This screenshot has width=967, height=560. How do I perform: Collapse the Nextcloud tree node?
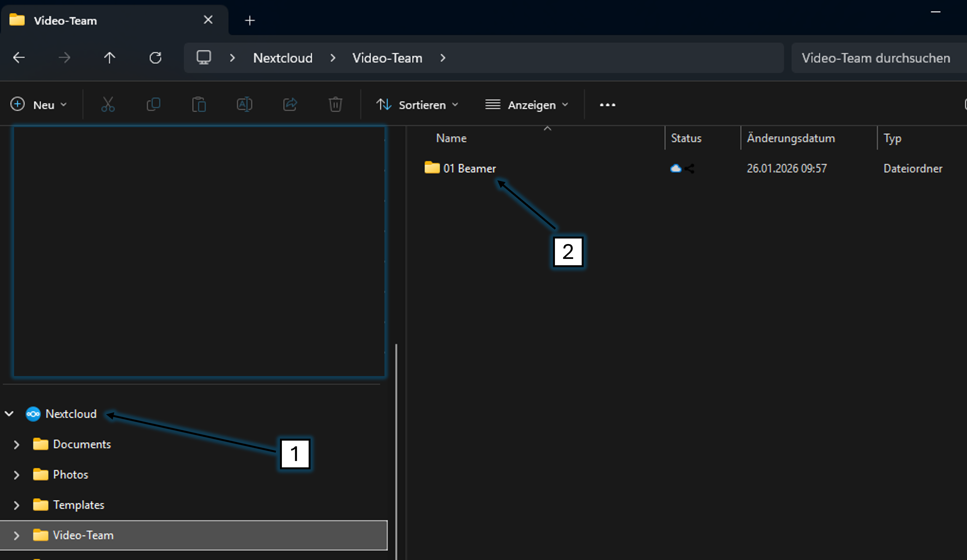pyautogui.click(x=9, y=414)
